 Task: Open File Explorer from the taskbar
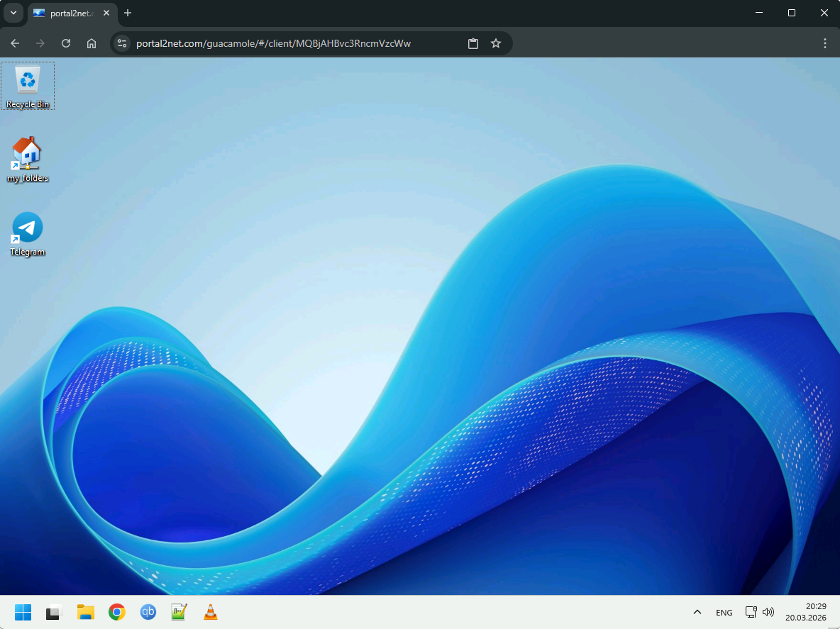(86, 612)
